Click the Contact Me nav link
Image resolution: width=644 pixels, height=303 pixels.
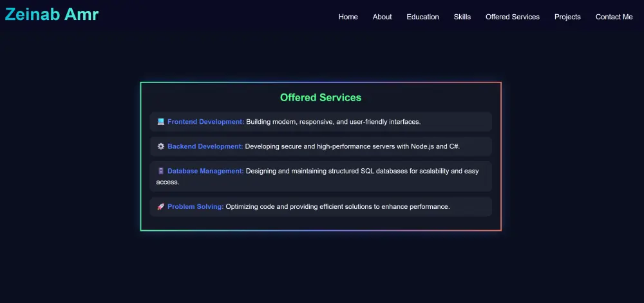(614, 17)
